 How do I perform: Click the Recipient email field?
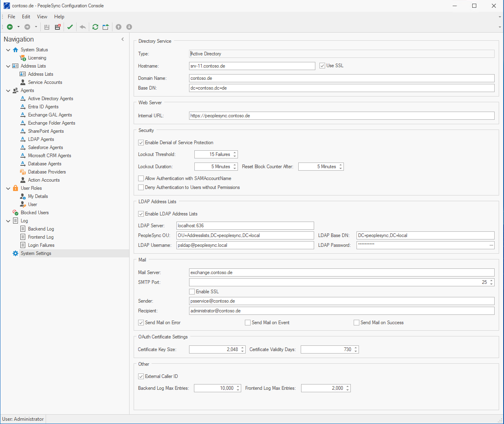pos(342,311)
